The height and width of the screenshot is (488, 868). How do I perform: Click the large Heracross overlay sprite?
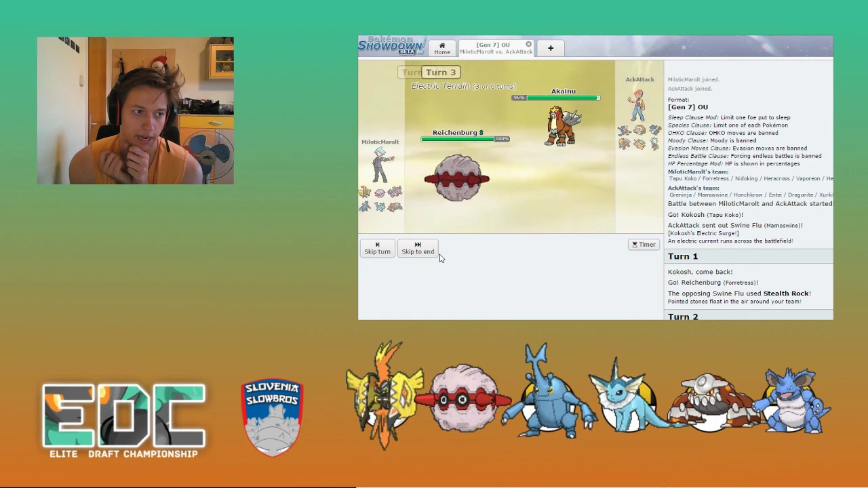pos(548,392)
